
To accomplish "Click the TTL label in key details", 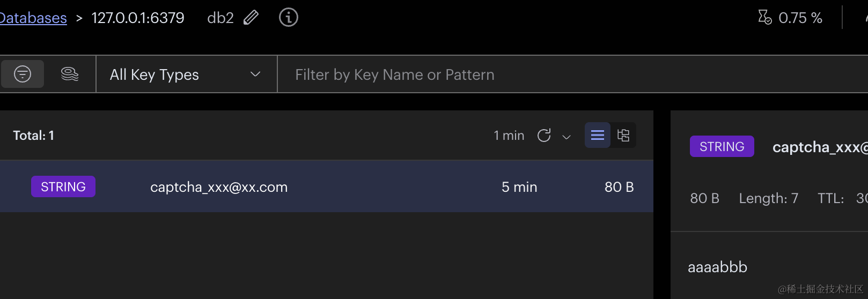I will pyautogui.click(x=830, y=199).
